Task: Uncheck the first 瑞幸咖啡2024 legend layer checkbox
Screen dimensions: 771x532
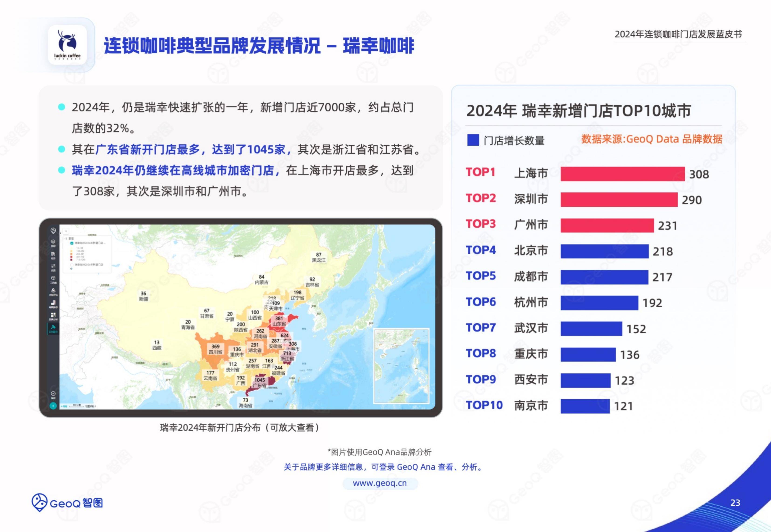Action: (x=72, y=243)
